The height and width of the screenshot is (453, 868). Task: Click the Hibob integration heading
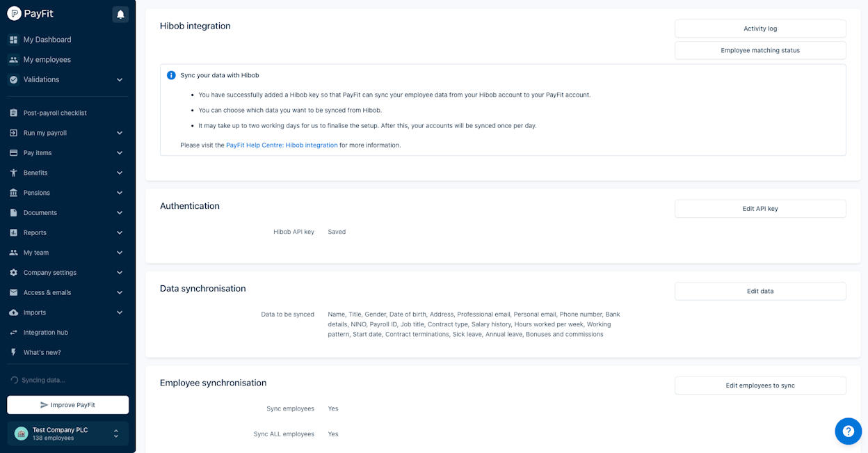[195, 26]
